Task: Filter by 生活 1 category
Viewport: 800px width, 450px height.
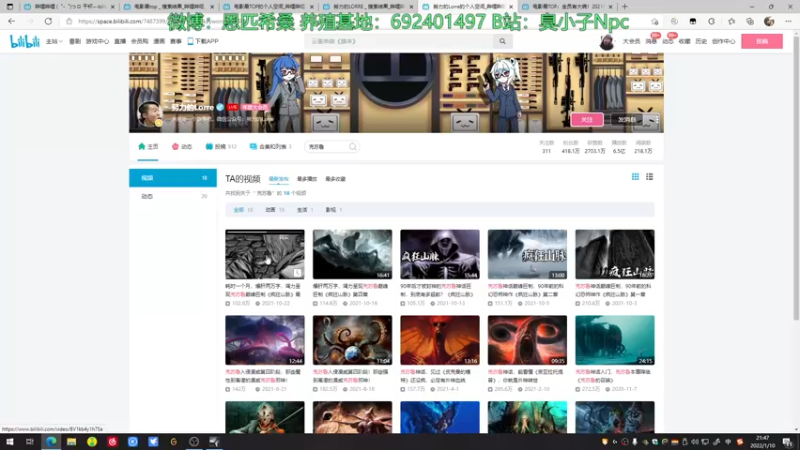Action: pos(305,210)
